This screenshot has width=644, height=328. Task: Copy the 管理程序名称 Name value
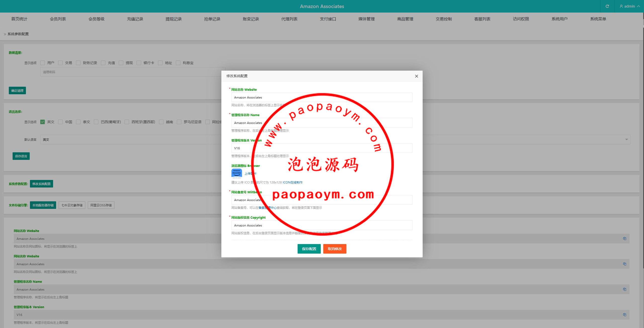point(624,289)
